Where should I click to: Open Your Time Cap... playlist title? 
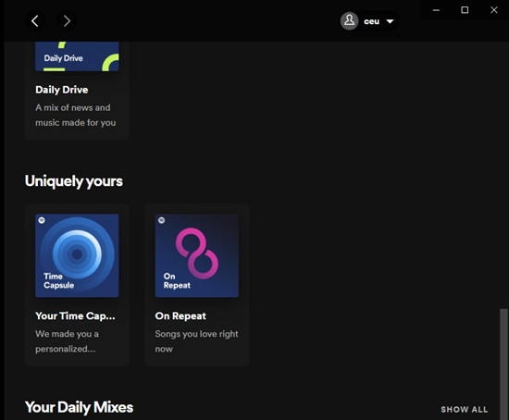[75, 315]
